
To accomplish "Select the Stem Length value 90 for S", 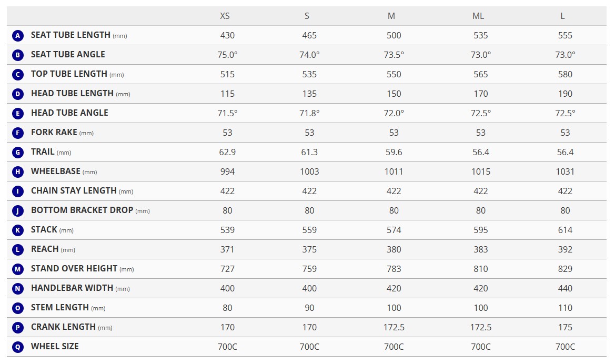I will (x=309, y=308).
